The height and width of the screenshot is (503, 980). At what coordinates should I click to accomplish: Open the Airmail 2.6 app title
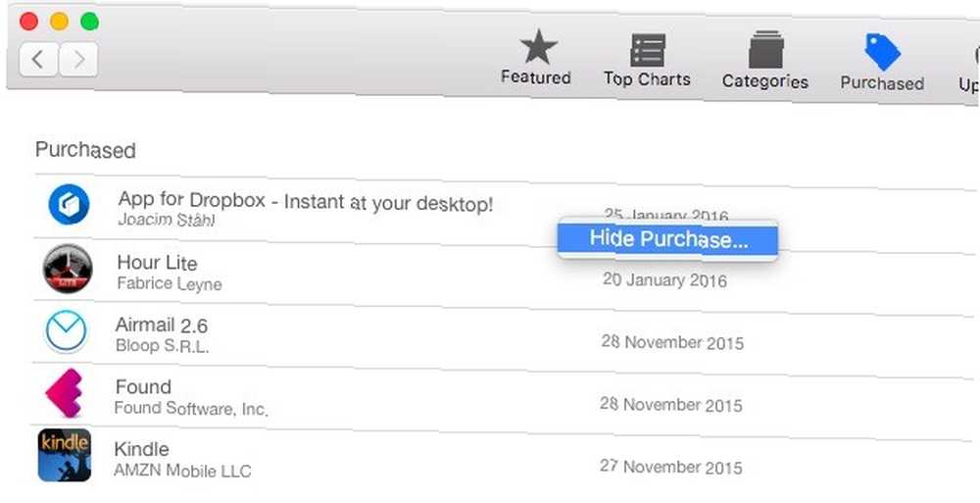162,325
